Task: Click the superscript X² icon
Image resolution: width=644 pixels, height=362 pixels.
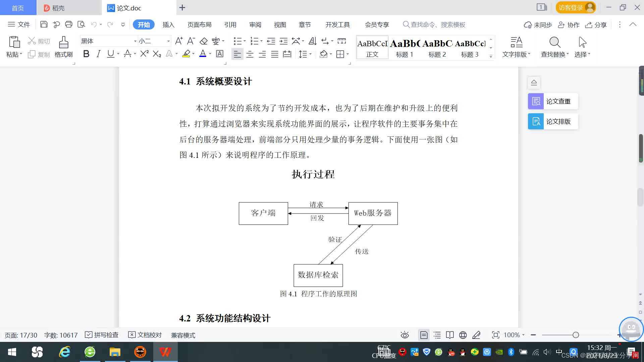Action: (x=144, y=54)
